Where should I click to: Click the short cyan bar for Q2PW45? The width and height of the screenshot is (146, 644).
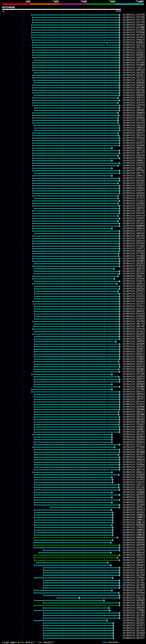click(69, 601)
